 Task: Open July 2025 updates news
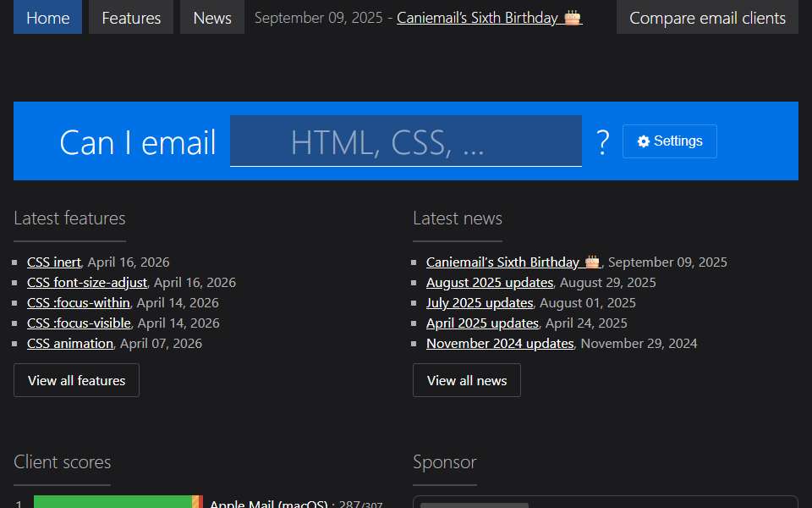(480, 303)
